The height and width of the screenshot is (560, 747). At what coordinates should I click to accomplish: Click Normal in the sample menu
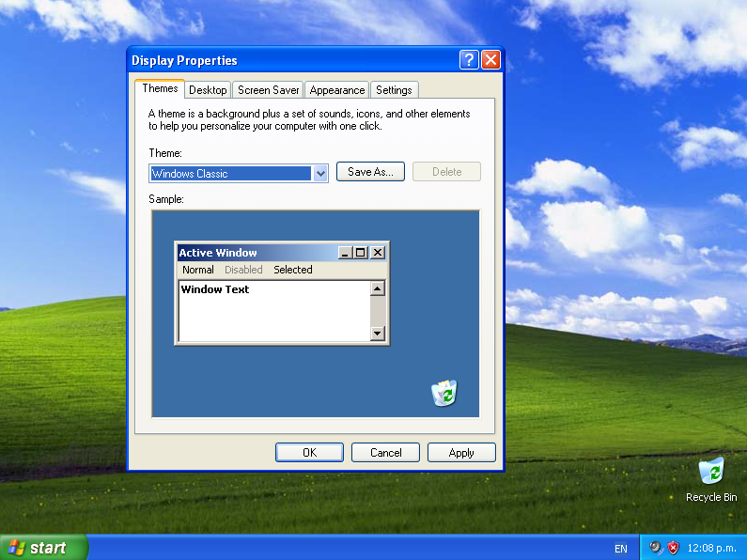click(x=197, y=270)
